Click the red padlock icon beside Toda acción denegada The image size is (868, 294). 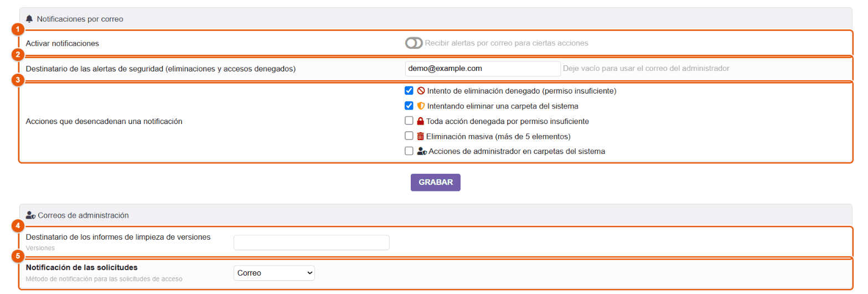[421, 121]
